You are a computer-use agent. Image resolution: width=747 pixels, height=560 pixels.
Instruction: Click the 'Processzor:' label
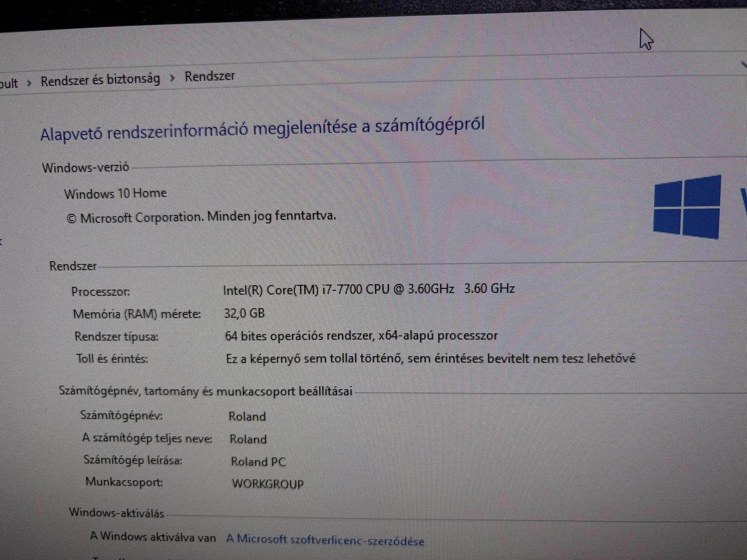(101, 292)
